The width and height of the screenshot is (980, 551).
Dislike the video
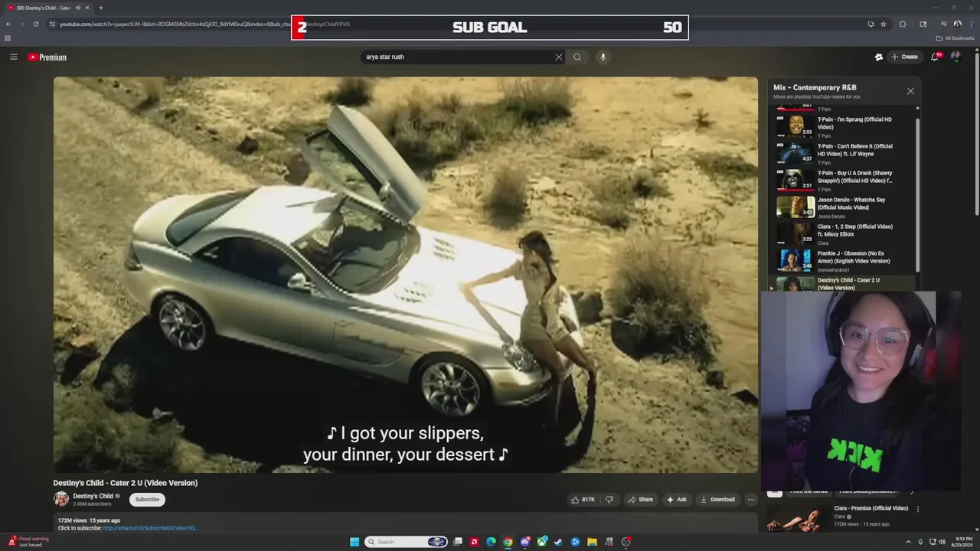609,500
